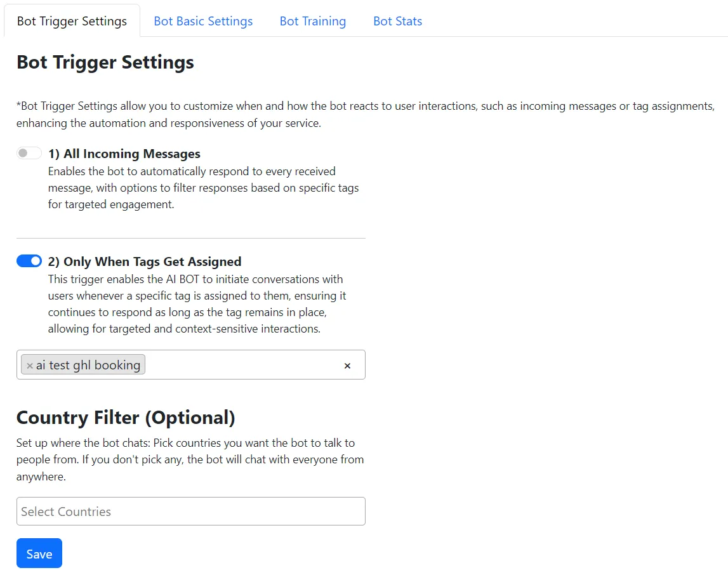Screen dimensions: 728x575
Task: Open the Select Countries dropdown
Action: click(190, 512)
